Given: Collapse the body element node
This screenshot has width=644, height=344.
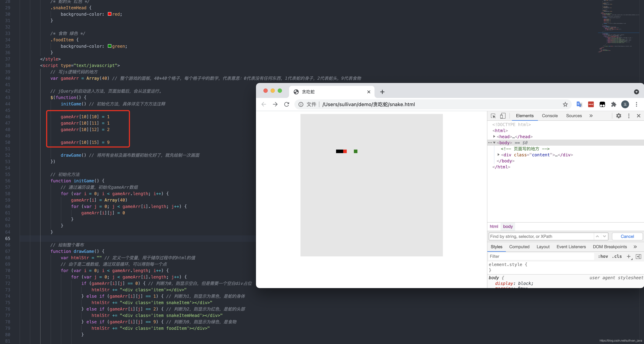Looking at the screenshot, I should click(494, 143).
